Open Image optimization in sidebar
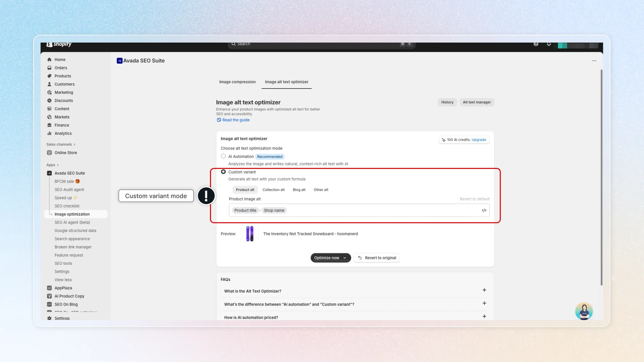644x362 pixels. [76, 214]
